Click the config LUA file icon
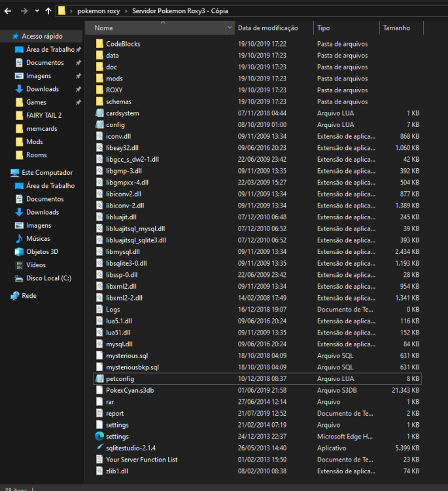The width and height of the screenshot is (448, 491). click(99, 124)
